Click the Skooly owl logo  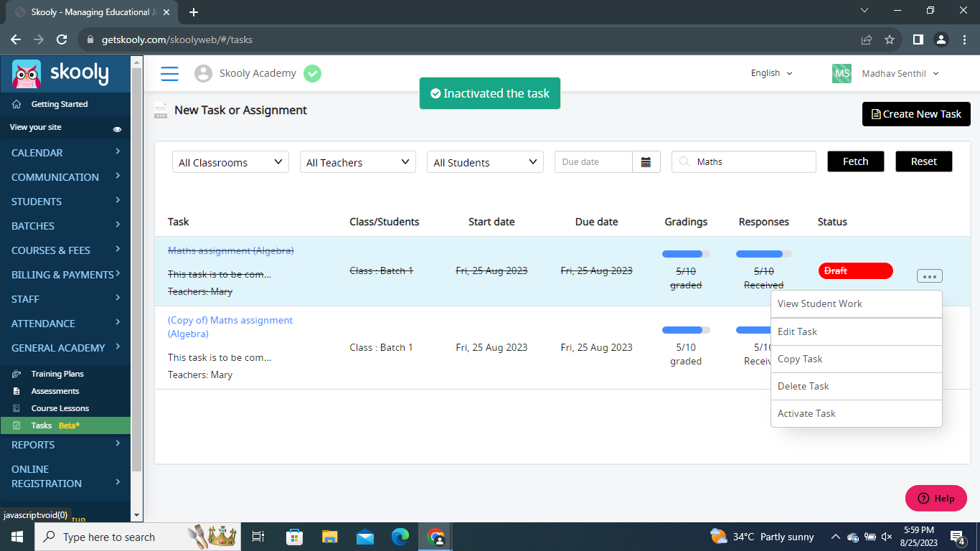point(27,74)
